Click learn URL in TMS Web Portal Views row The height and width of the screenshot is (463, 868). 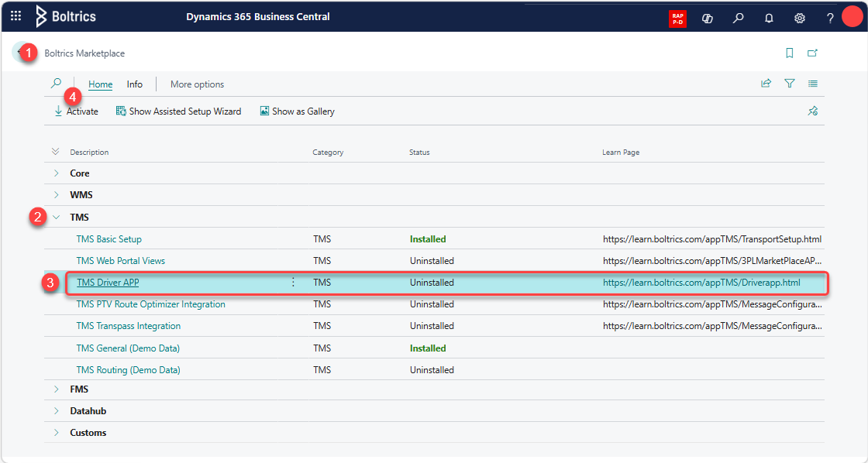point(712,261)
